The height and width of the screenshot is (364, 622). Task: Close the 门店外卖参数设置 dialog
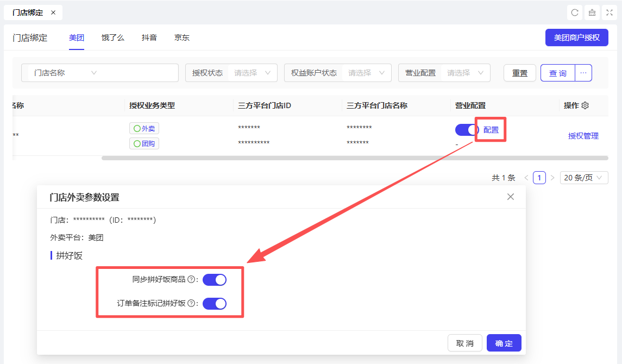click(510, 197)
